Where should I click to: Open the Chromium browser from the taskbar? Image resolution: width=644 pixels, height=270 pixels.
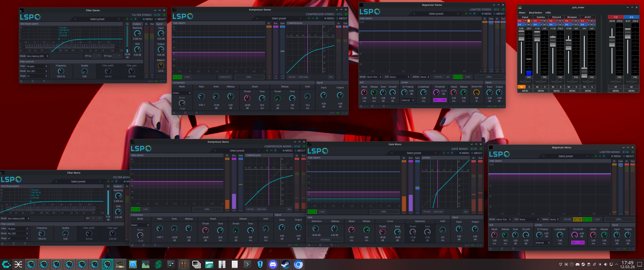tap(298, 264)
